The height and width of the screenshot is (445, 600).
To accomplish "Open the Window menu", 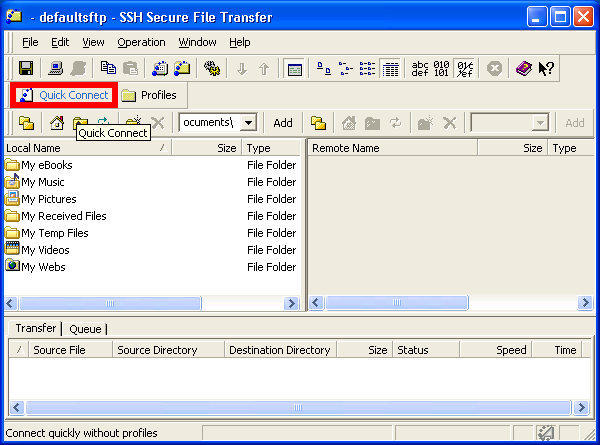I will tap(197, 42).
